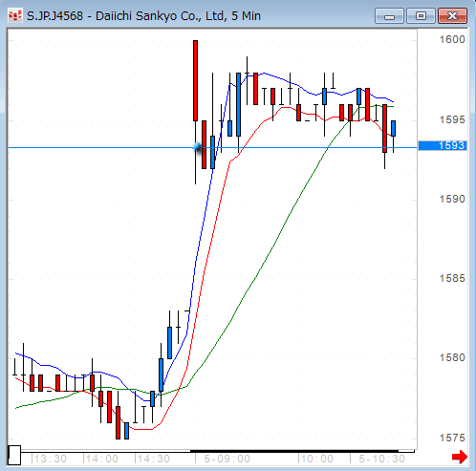Viewport: 476px width, 471px height.
Task: Click the window title S.JP.J4568 Daiichi Sankyo
Action: 143,16
